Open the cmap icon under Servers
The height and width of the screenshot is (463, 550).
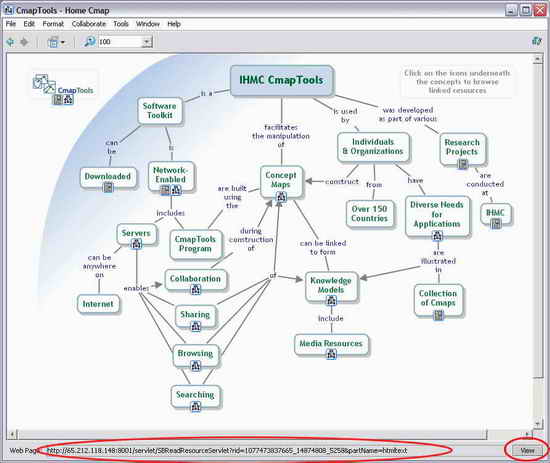136,243
